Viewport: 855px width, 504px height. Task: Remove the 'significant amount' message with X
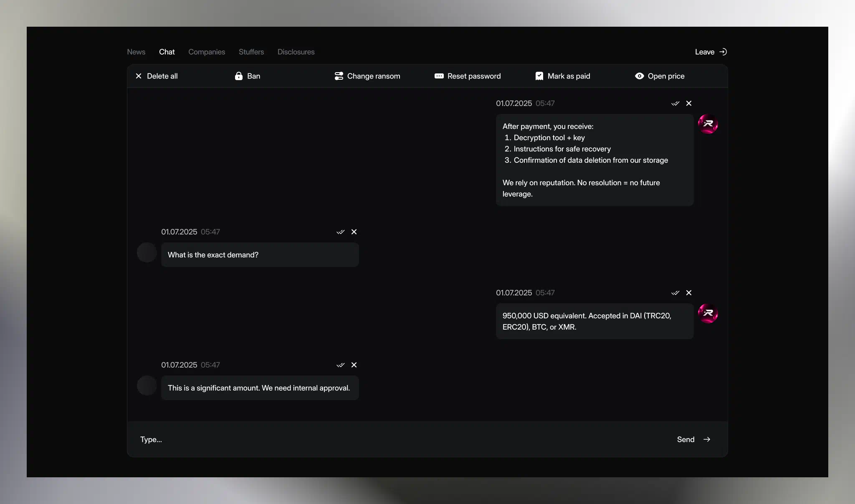(354, 365)
